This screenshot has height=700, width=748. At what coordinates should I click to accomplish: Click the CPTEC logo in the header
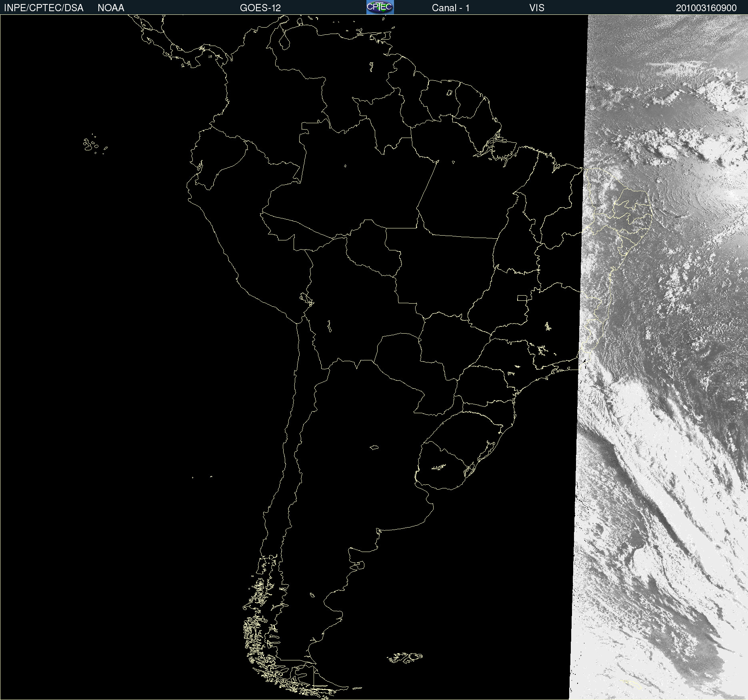click(x=380, y=7)
